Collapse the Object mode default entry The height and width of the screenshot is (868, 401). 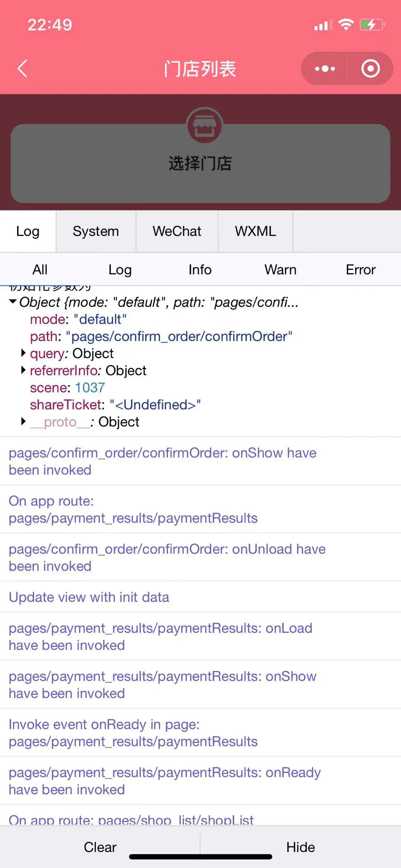[13, 302]
